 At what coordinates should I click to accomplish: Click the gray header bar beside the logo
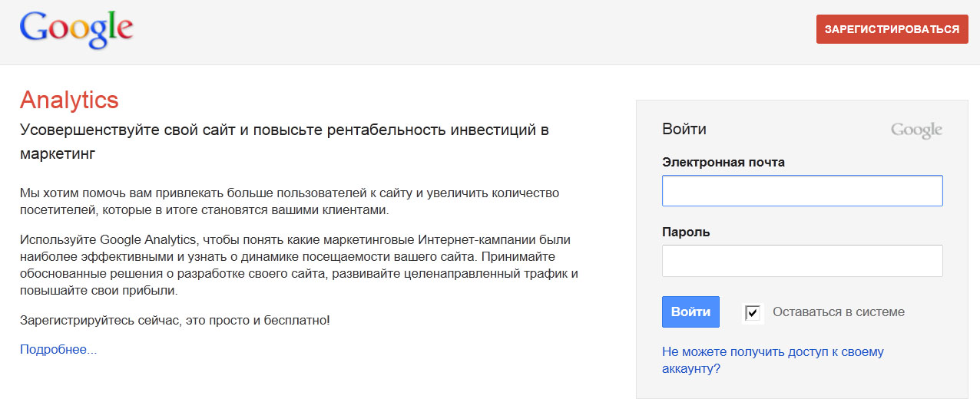click(461, 31)
